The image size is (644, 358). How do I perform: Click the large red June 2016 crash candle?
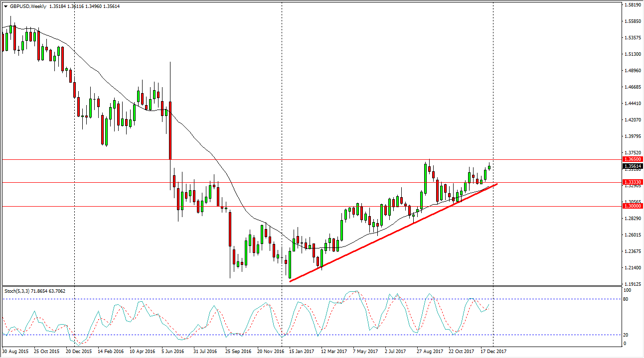[170, 130]
